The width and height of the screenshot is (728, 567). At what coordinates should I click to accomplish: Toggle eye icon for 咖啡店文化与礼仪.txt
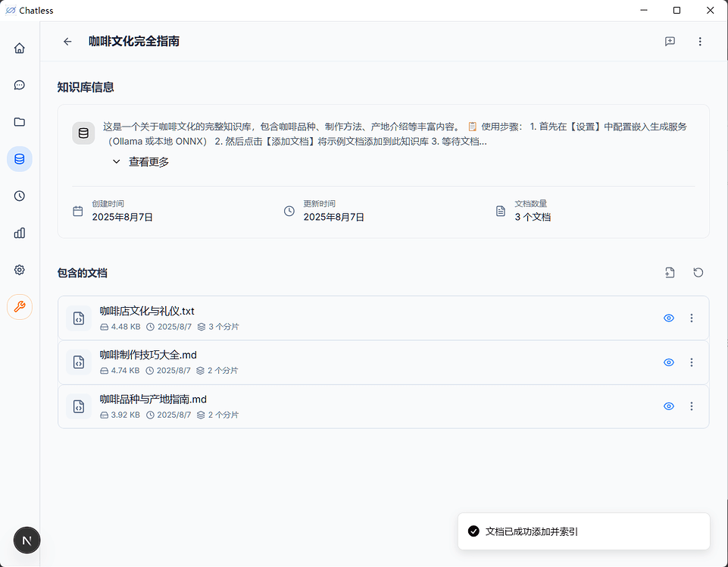tap(669, 318)
